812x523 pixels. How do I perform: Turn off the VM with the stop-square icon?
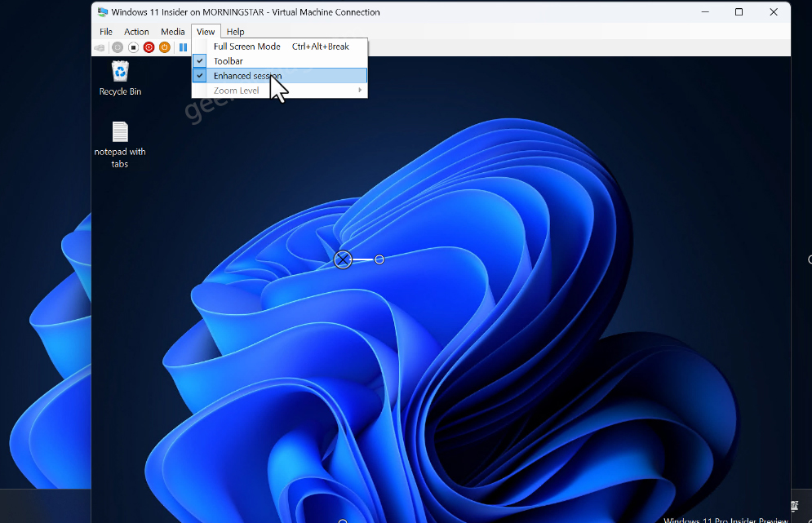coord(133,47)
